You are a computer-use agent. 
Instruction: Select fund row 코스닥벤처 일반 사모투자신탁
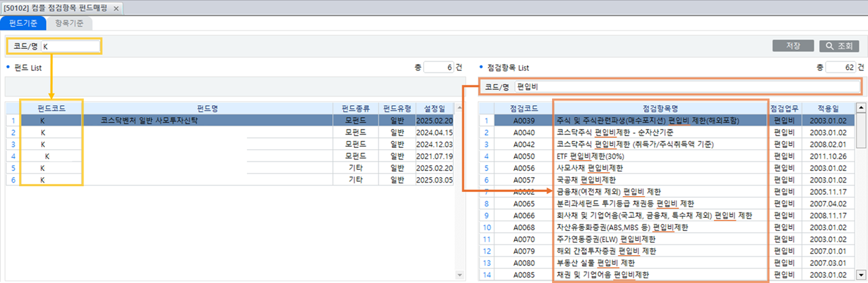[x=229, y=120]
